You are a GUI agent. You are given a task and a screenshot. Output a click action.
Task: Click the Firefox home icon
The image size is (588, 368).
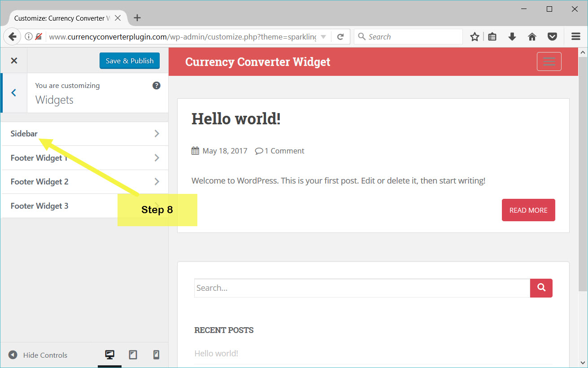[x=532, y=36]
